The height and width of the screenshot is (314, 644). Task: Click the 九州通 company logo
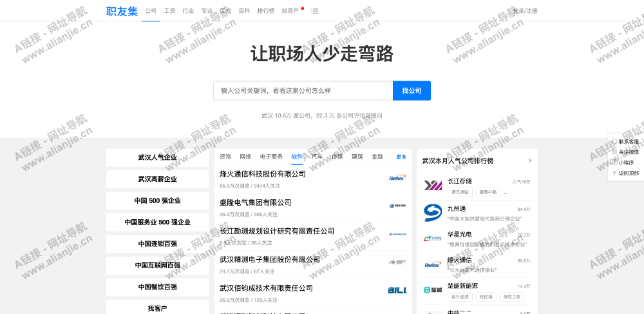pyautogui.click(x=433, y=213)
